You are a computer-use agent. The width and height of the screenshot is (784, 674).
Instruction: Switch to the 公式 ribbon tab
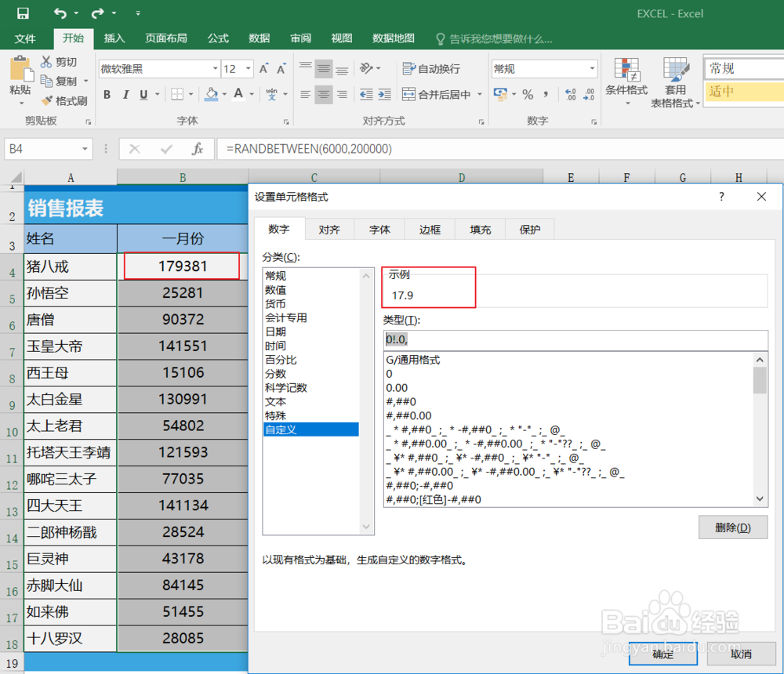[x=218, y=38]
